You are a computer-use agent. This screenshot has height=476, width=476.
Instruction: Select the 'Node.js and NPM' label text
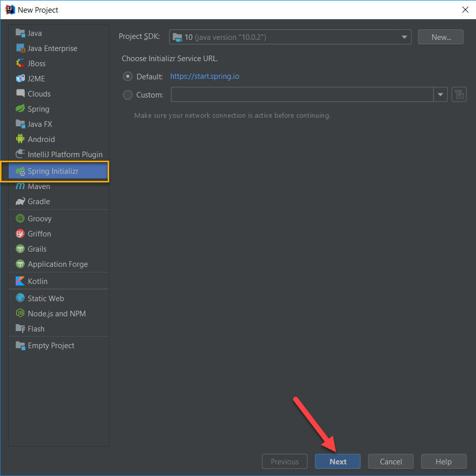click(57, 314)
